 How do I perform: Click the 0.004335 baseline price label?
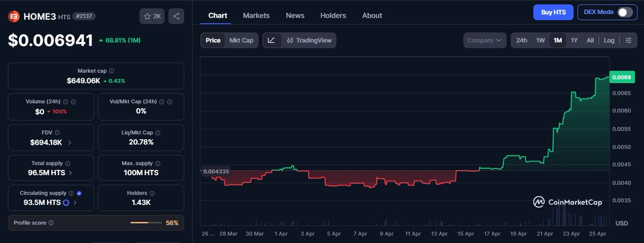click(x=216, y=171)
